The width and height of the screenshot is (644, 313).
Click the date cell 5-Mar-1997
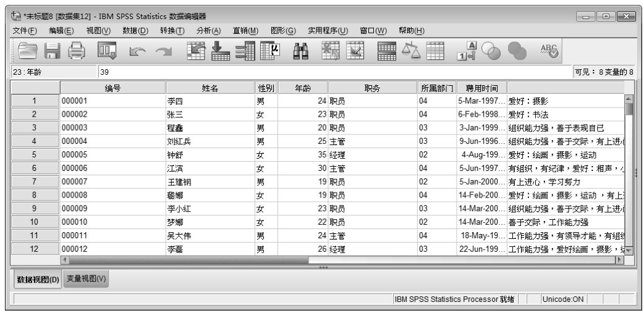tap(482, 101)
